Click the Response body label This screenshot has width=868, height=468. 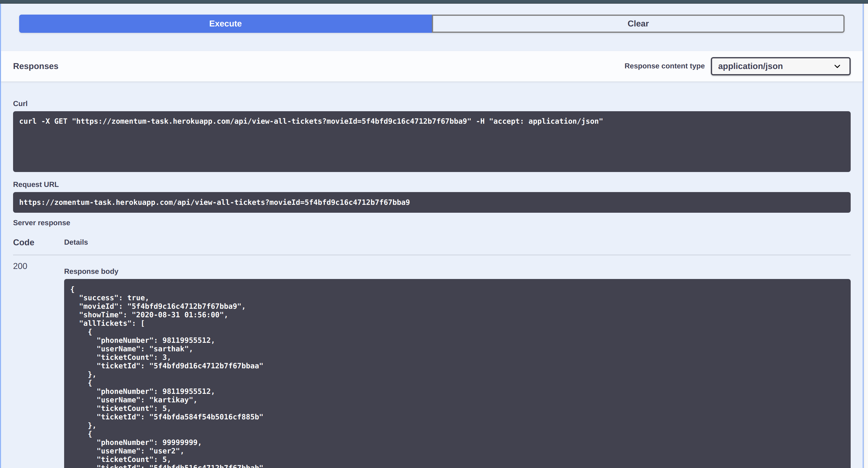point(91,271)
